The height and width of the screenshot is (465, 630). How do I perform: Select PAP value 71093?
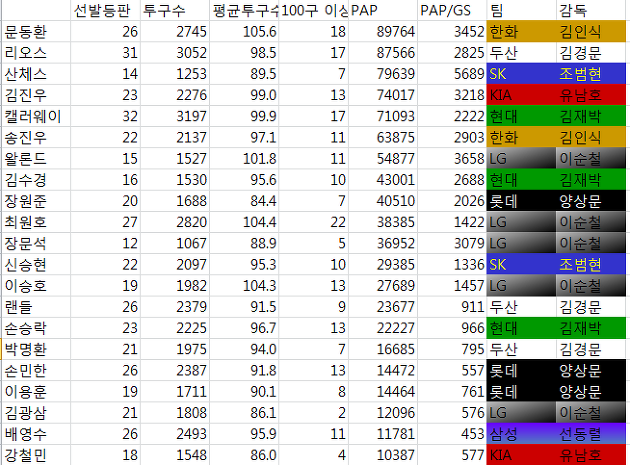click(383, 116)
